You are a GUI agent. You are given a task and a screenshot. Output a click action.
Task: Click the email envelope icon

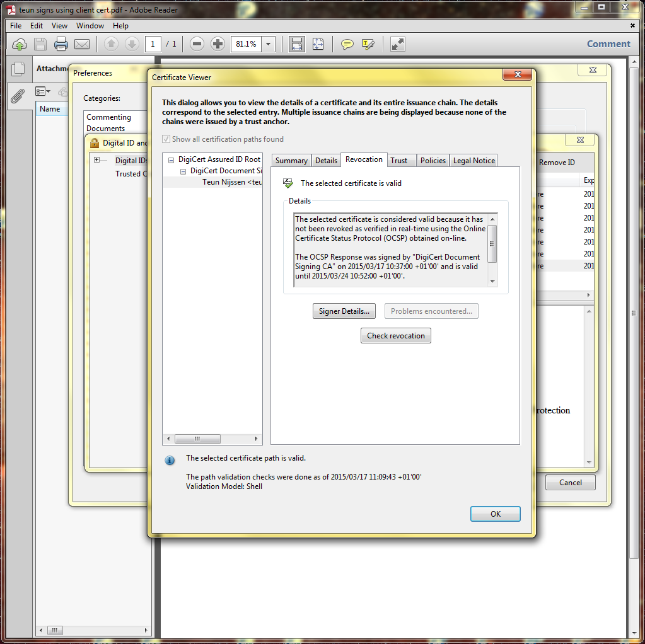point(82,44)
